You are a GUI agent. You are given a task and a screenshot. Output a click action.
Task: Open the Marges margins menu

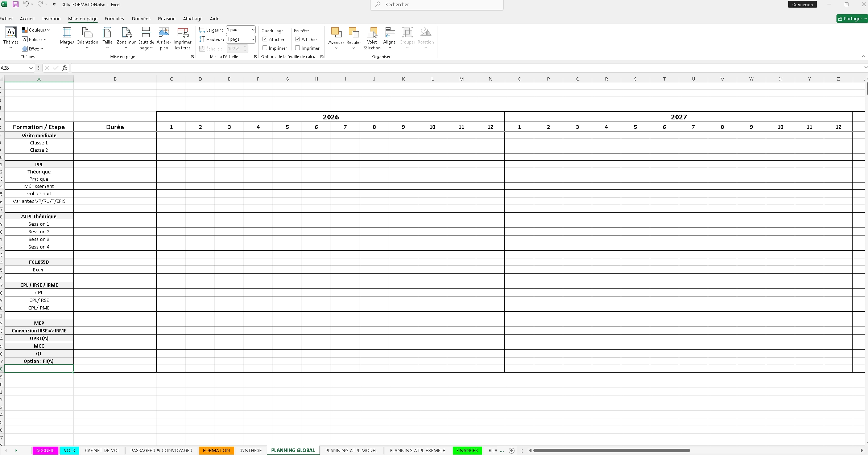67,37
